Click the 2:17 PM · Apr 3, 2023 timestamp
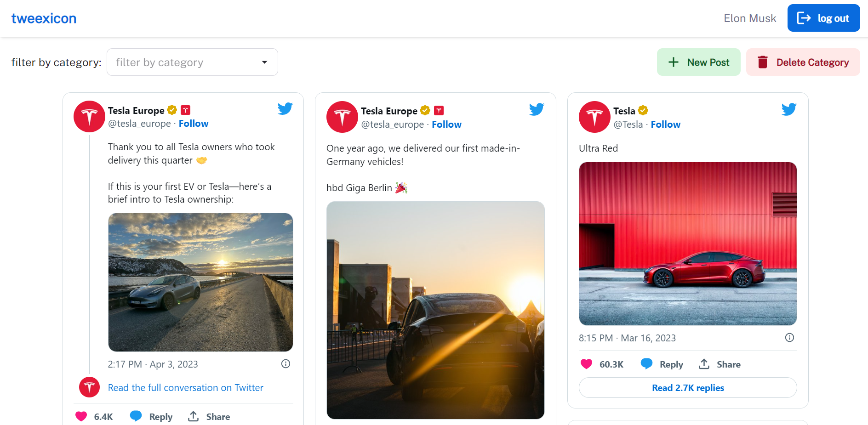 [x=153, y=364]
